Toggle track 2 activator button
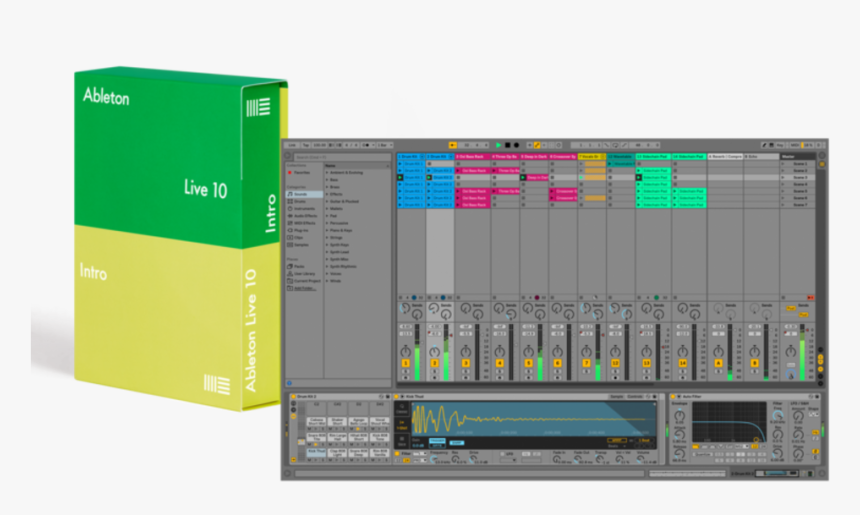Screen dimensions: 860x515 tap(434, 363)
